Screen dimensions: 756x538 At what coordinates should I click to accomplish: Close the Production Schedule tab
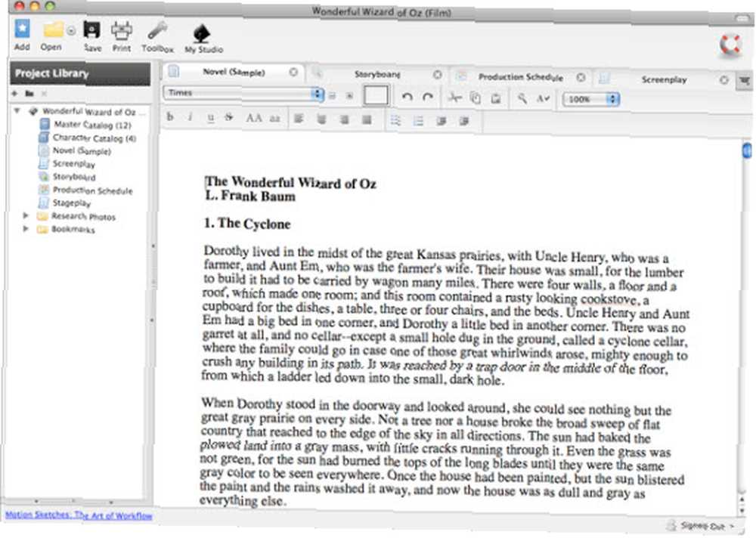click(x=581, y=77)
